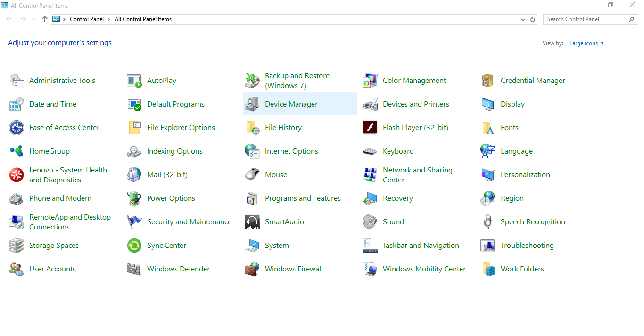Screen dimensions: 644x336
Task: Open Flash Player icon
Action: (x=370, y=128)
